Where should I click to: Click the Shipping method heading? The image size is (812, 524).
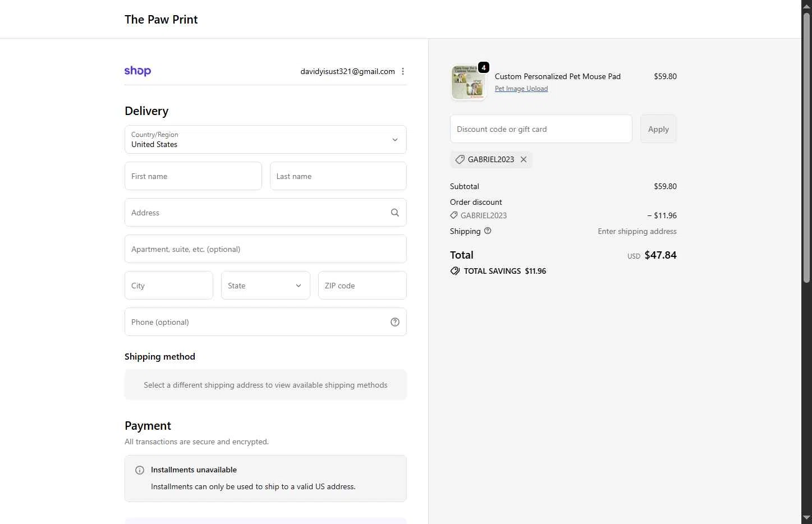click(x=160, y=357)
